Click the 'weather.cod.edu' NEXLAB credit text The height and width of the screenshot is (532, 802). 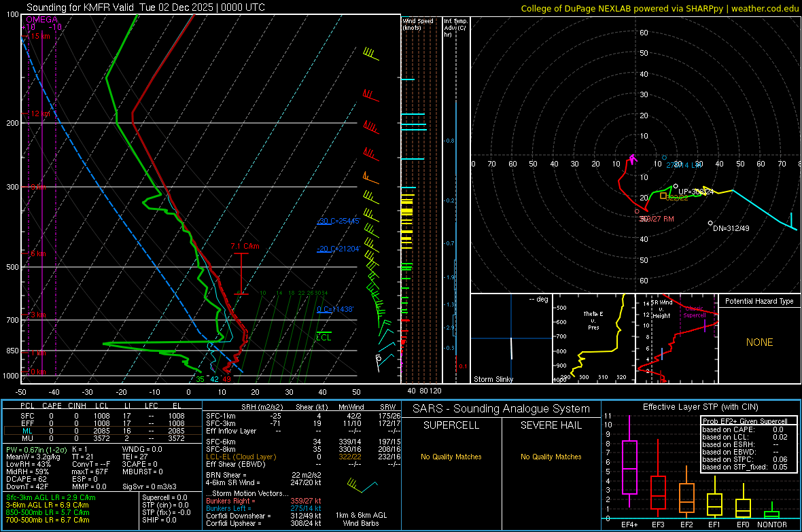click(x=765, y=8)
